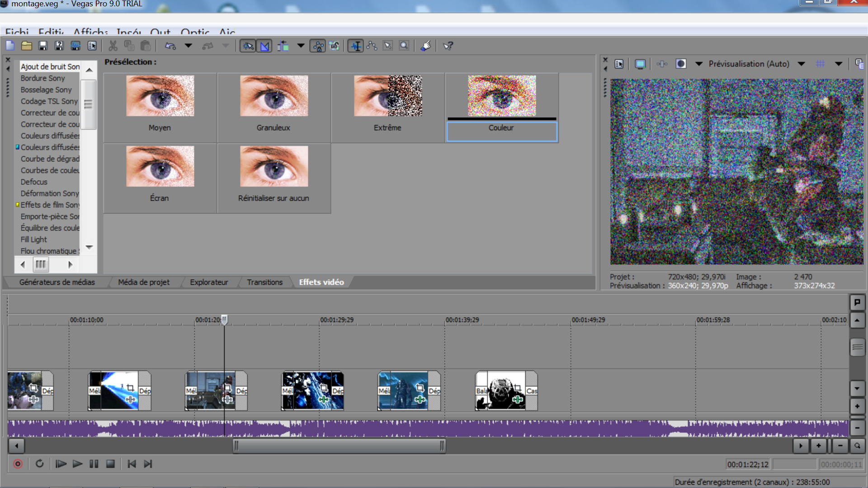Open the Split Screen View dropdown arrow

[x=699, y=64]
